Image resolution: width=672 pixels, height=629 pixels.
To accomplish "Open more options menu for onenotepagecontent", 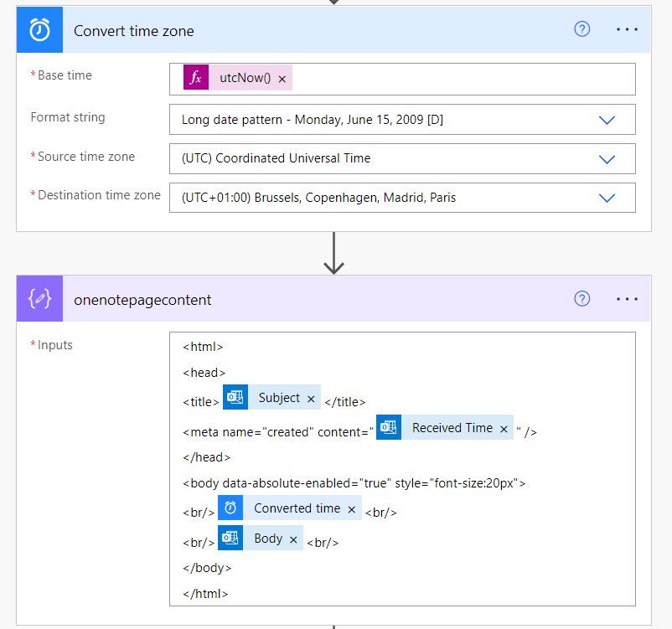I will [627, 299].
